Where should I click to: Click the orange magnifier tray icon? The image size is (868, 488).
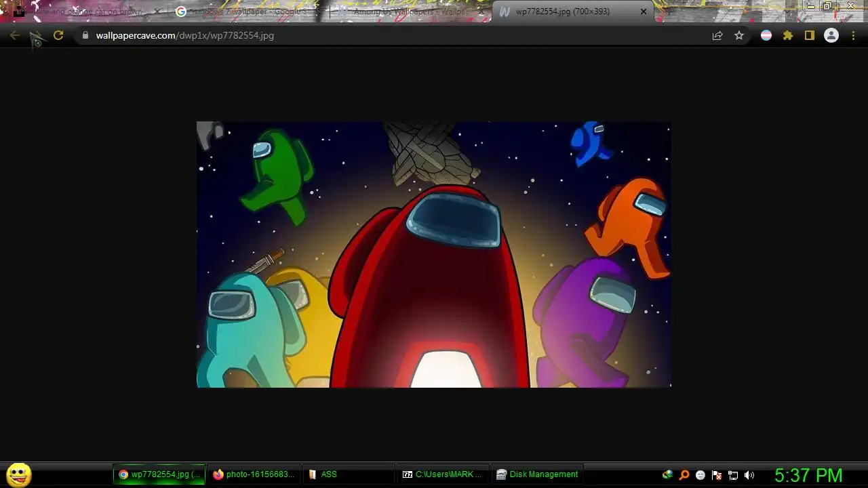[684, 475]
